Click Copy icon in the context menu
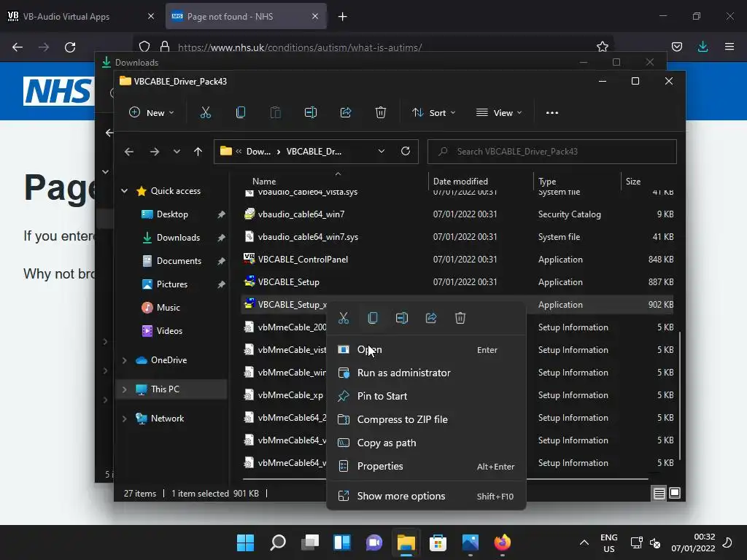This screenshot has height=560, width=747. (373, 318)
